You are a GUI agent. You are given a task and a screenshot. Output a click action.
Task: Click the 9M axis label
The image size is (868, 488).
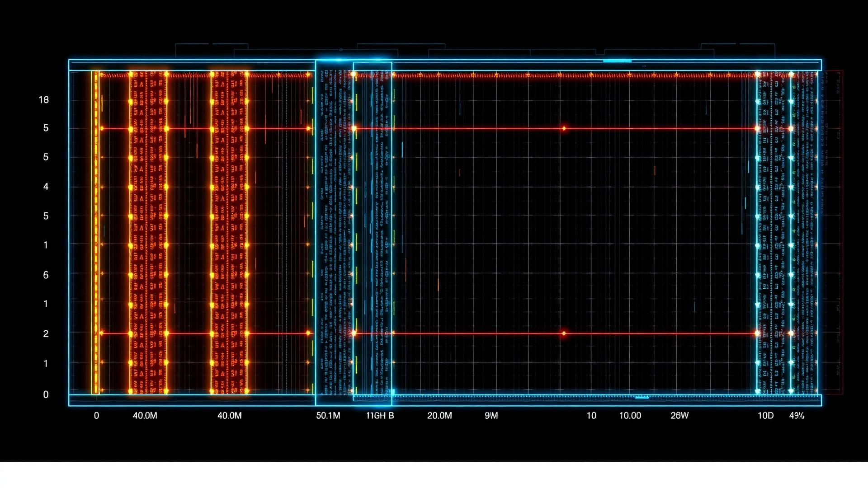491,415
